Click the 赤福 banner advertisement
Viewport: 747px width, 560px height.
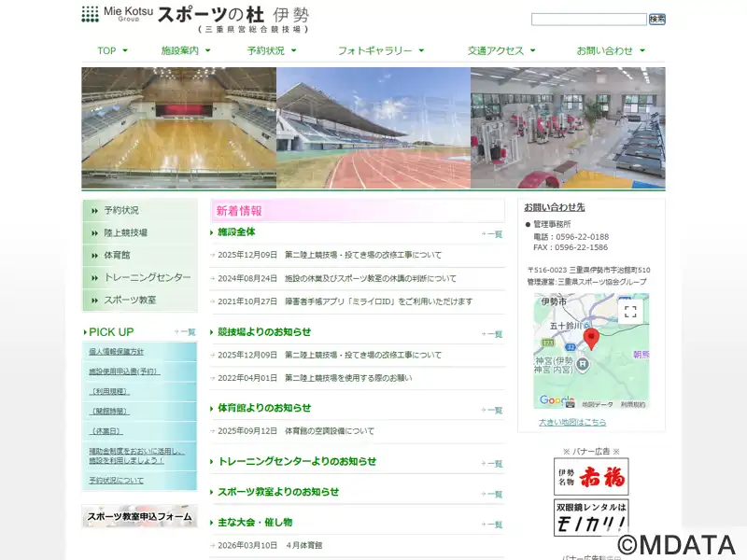coord(591,476)
